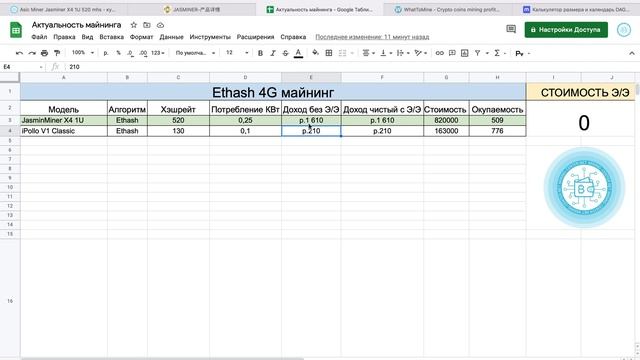Open the borders menu
640x360 pixels.
pyautogui.click(x=329, y=53)
